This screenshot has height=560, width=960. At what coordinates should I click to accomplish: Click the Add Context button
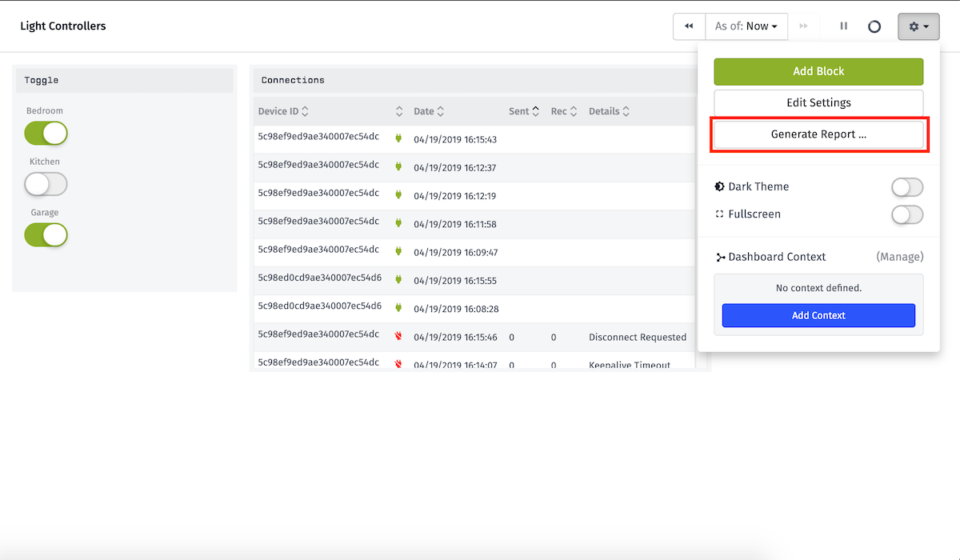click(x=818, y=315)
